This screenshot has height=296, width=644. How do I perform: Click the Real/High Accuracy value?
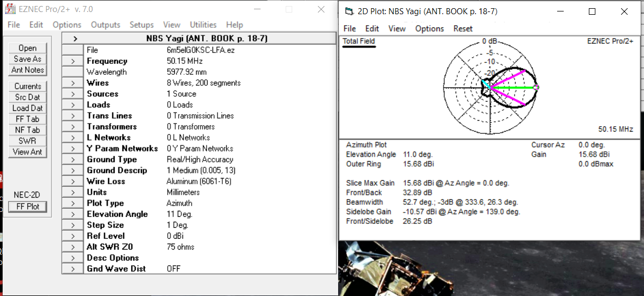click(200, 159)
